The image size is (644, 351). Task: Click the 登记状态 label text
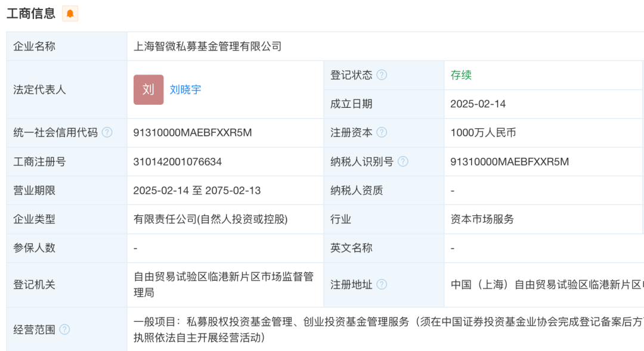tap(351, 75)
